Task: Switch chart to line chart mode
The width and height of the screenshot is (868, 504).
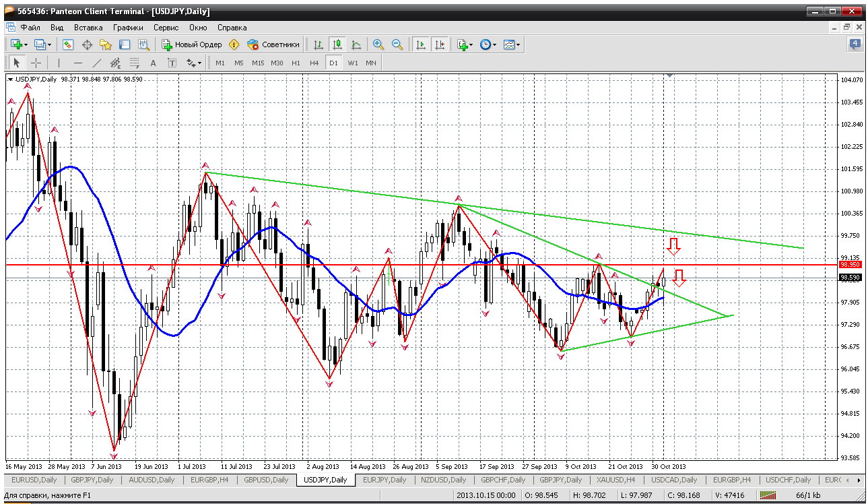Action: 356,44
